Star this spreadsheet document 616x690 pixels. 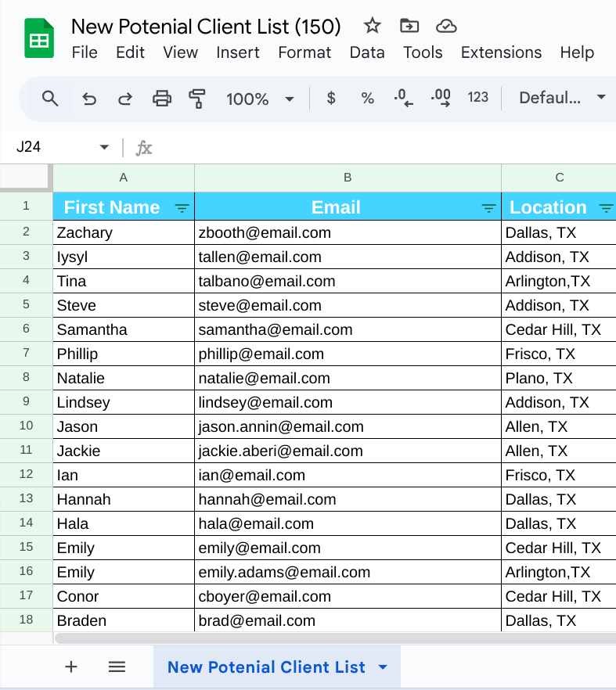(x=373, y=26)
